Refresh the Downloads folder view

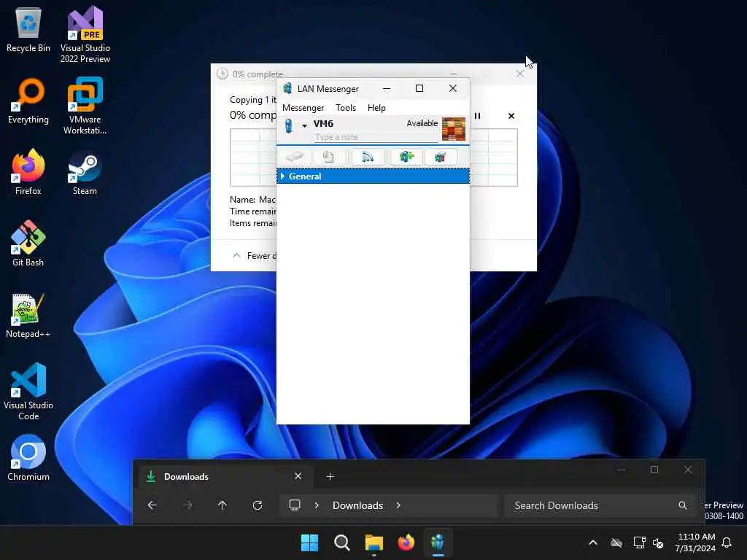tap(258, 505)
